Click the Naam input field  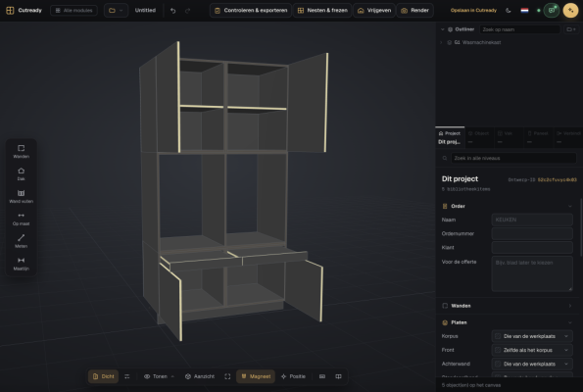coord(532,220)
